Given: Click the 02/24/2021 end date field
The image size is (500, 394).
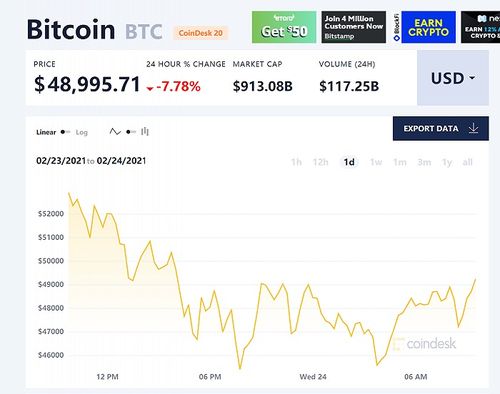Looking at the screenshot, I should [121, 161].
